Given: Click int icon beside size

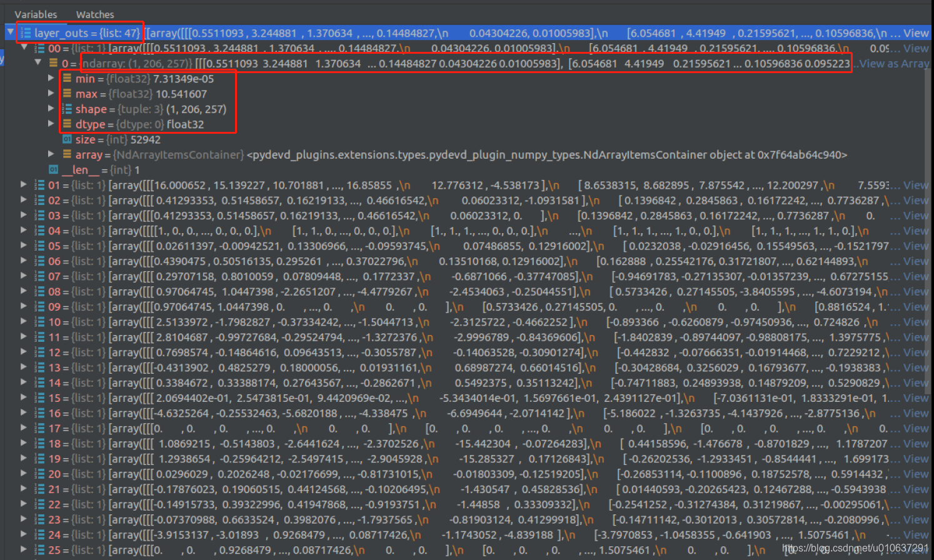Looking at the screenshot, I should pyautogui.click(x=67, y=139).
